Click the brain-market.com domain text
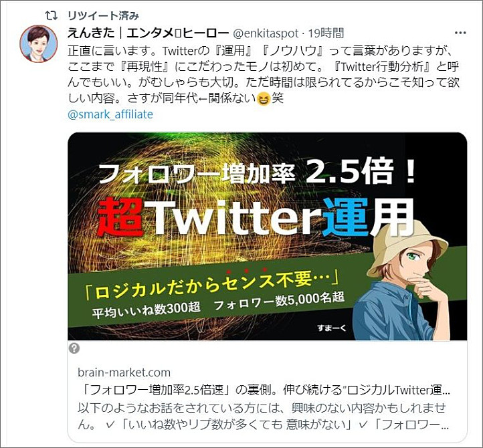Image resolution: width=483 pixels, height=448 pixels. click(x=124, y=372)
